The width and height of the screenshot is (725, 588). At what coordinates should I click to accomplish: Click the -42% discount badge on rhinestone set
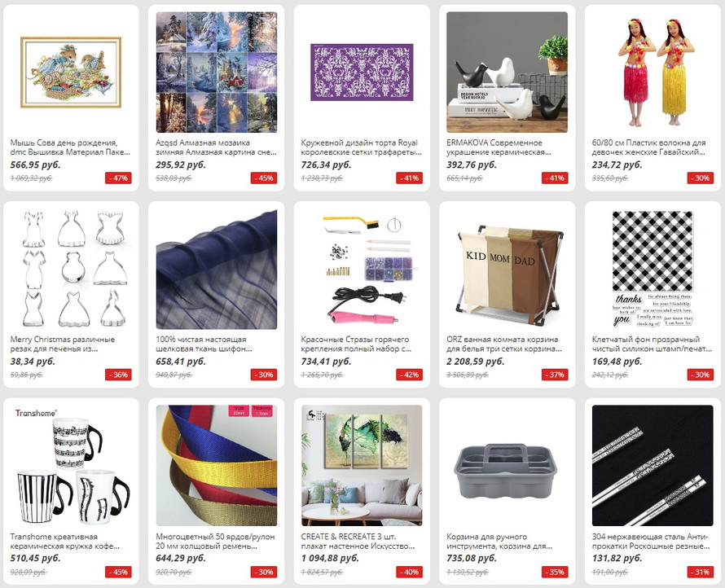[409, 375]
